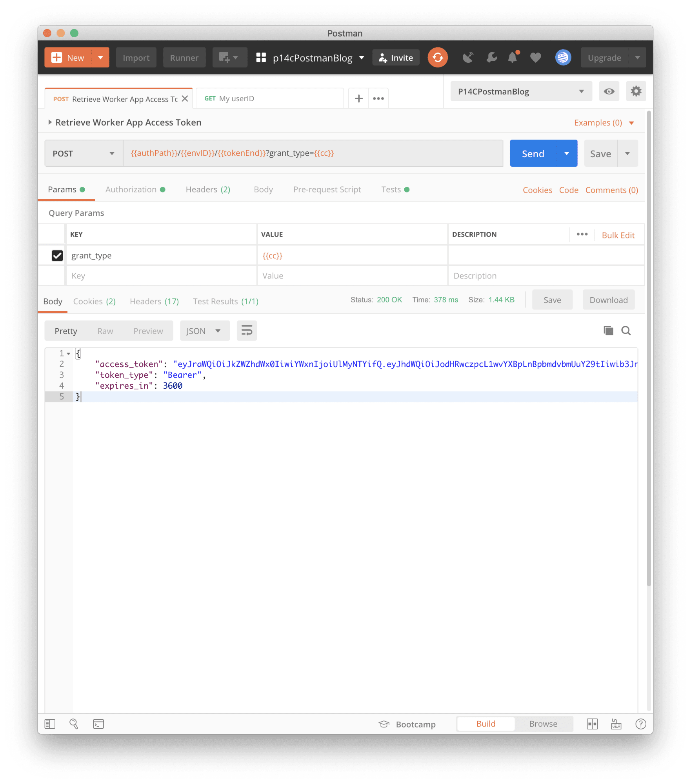Open the Runner button
This screenshot has height=784, width=691.
coord(184,58)
